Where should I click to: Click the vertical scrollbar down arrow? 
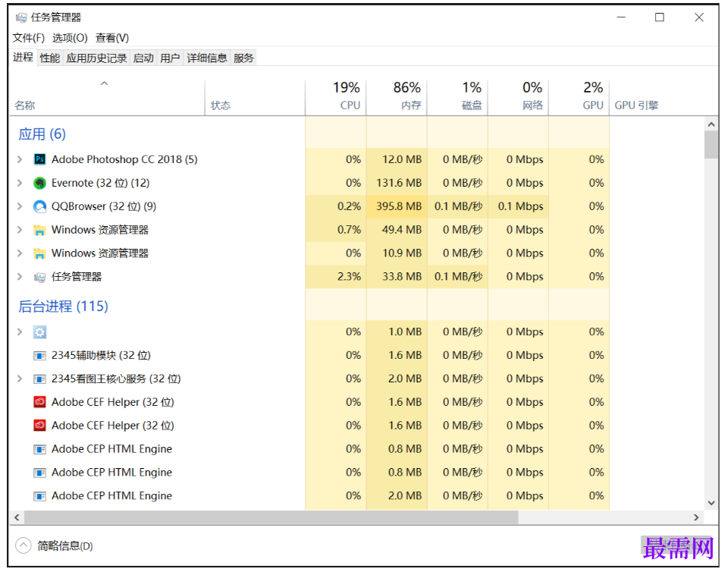pyautogui.click(x=711, y=502)
